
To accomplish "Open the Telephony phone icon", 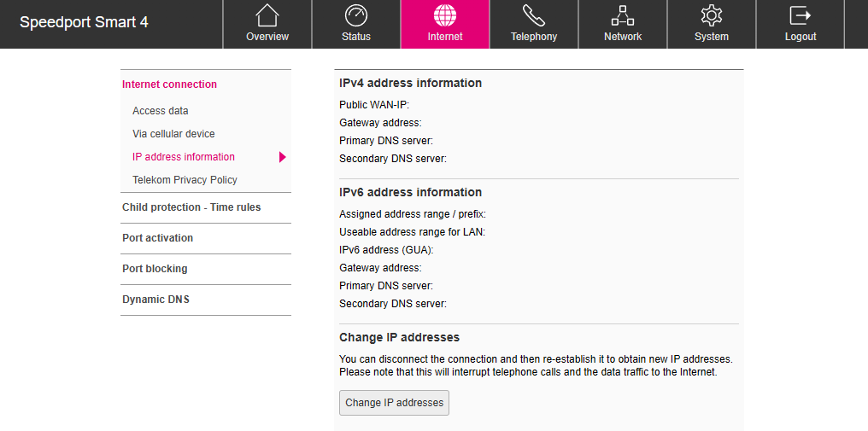I will pos(534,15).
